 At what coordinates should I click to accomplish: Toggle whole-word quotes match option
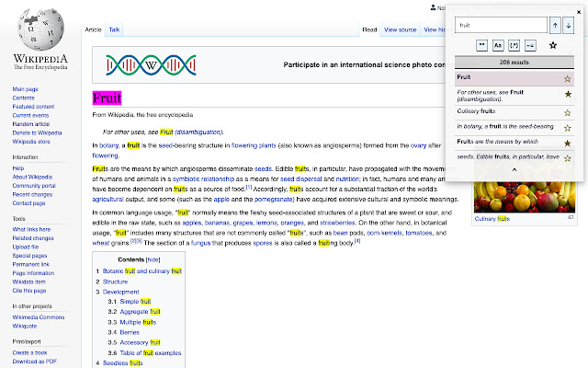pyautogui.click(x=481, y=44)
